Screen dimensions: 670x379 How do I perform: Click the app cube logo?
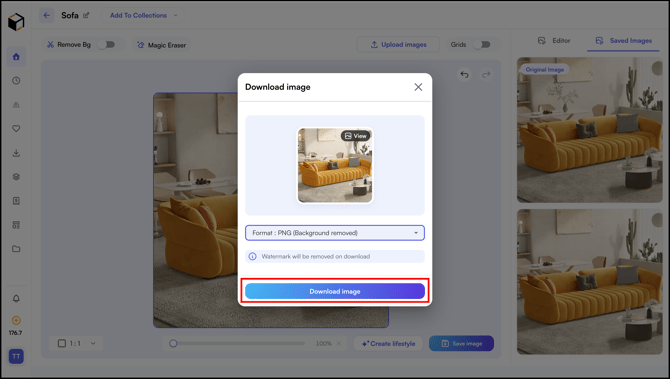pyautogui.click(x=16, y=22)
